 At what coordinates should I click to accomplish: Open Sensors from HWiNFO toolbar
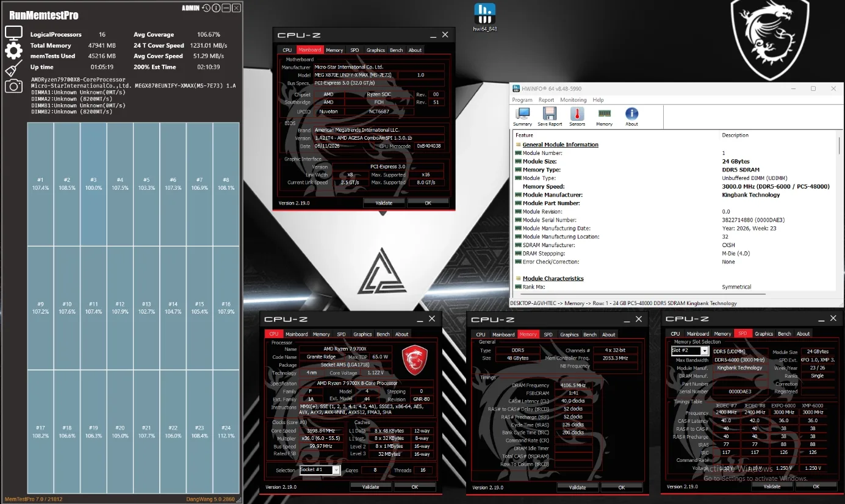[577, 117]
